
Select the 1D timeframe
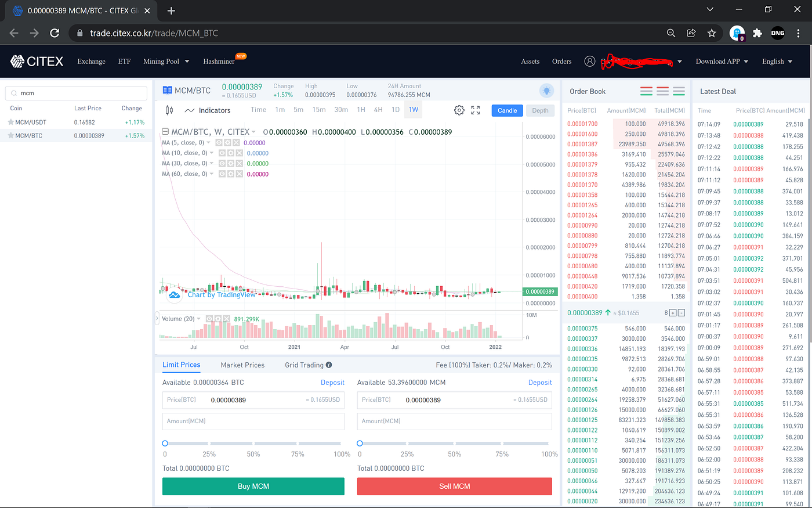[x=396, y=110]
